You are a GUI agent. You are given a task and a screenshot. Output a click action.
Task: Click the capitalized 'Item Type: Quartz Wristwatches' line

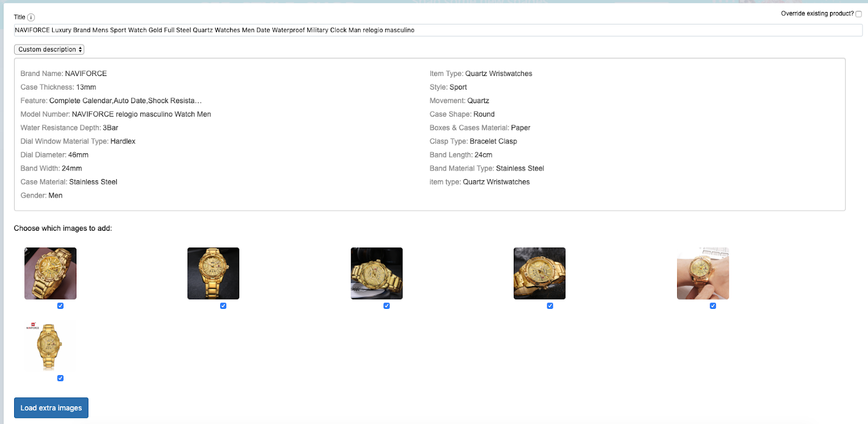(481, 74)
